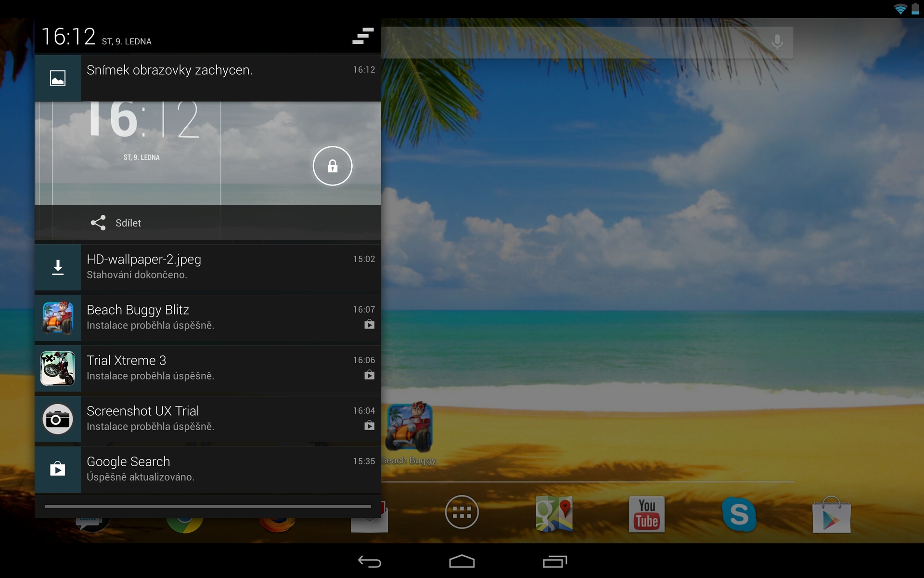Viewport: 924px width, 578px height.
Task: Clear all notifications with the dismiss icon
Action: pyautogui.click(x=362, y=36)
